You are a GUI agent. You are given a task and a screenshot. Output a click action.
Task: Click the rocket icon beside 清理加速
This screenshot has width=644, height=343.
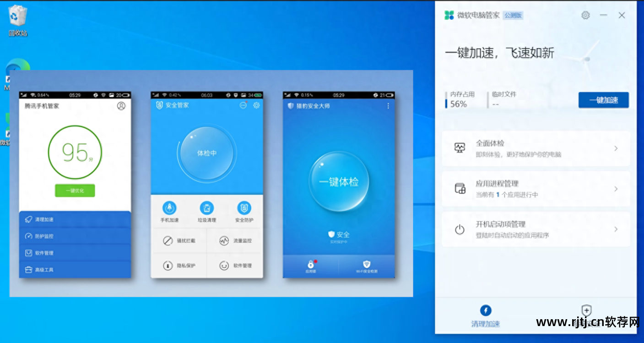28,219
